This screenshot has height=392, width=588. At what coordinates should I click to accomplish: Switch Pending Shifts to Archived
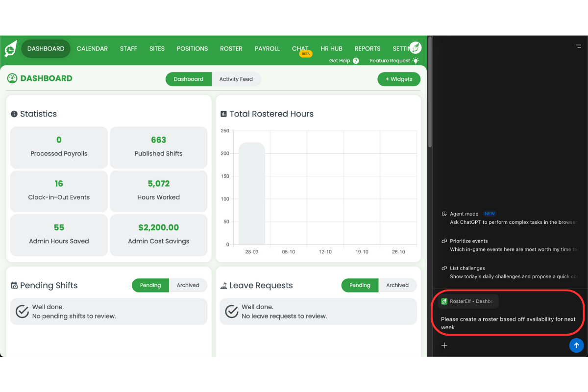click(188, 285)
